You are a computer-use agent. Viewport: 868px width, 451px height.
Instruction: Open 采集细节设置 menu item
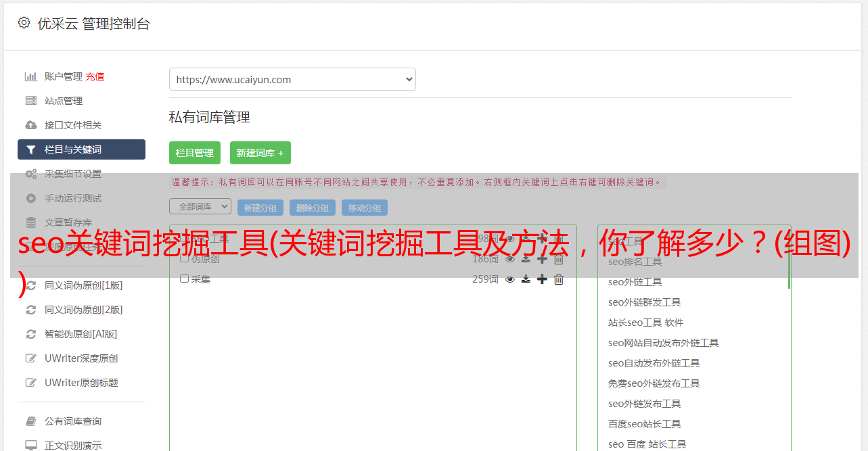pyautogui.click(x=73, y=174)
